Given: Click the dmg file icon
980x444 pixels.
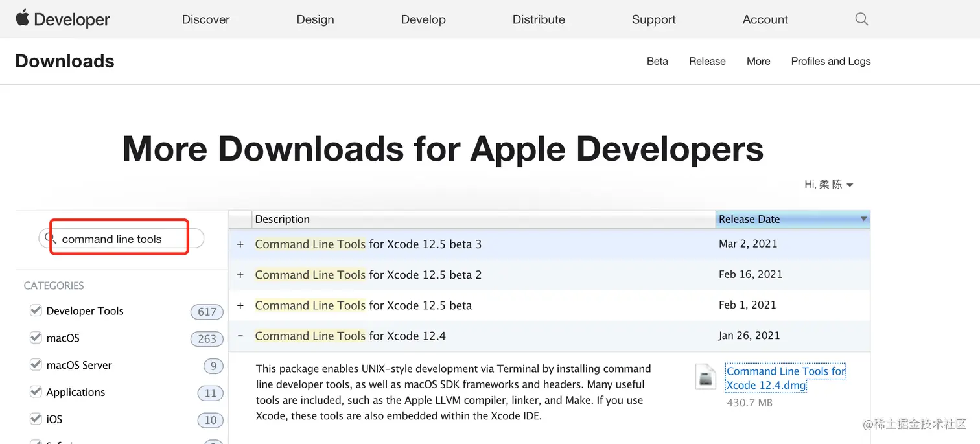Looking at the screenshot, I should (x=705, y=377).
